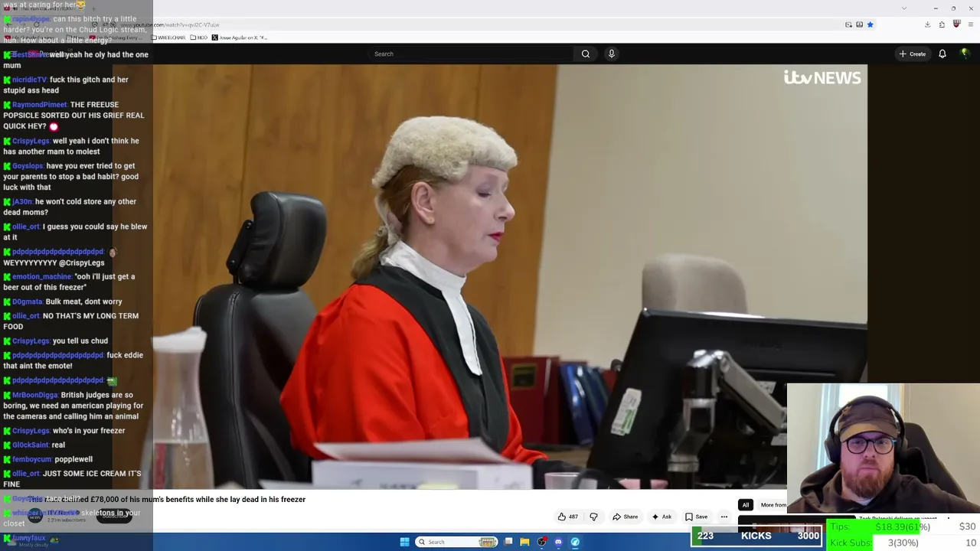
Task: Like the video with 487 likes
Action: (567, 517)
